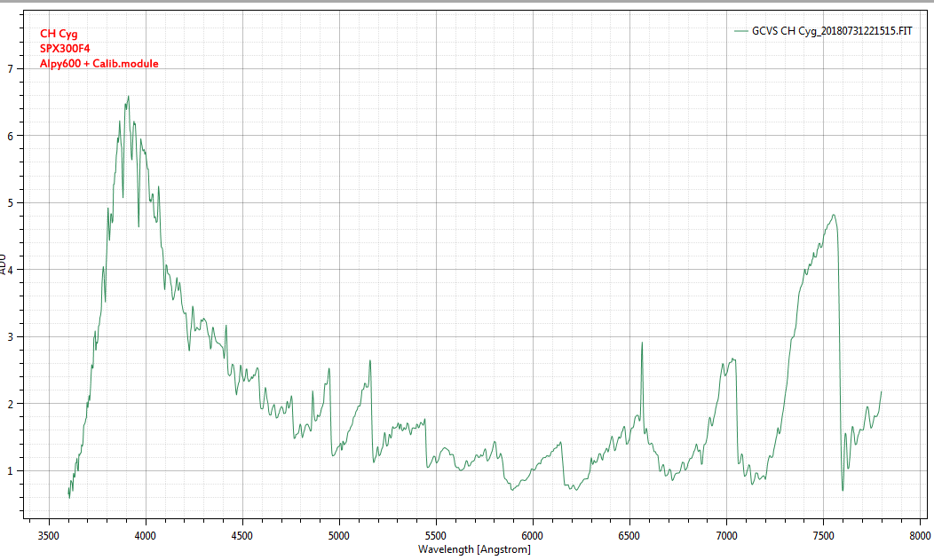The image size is (934, 560).
Task: Click the green legend line swatch
Action: coord(740,31)
